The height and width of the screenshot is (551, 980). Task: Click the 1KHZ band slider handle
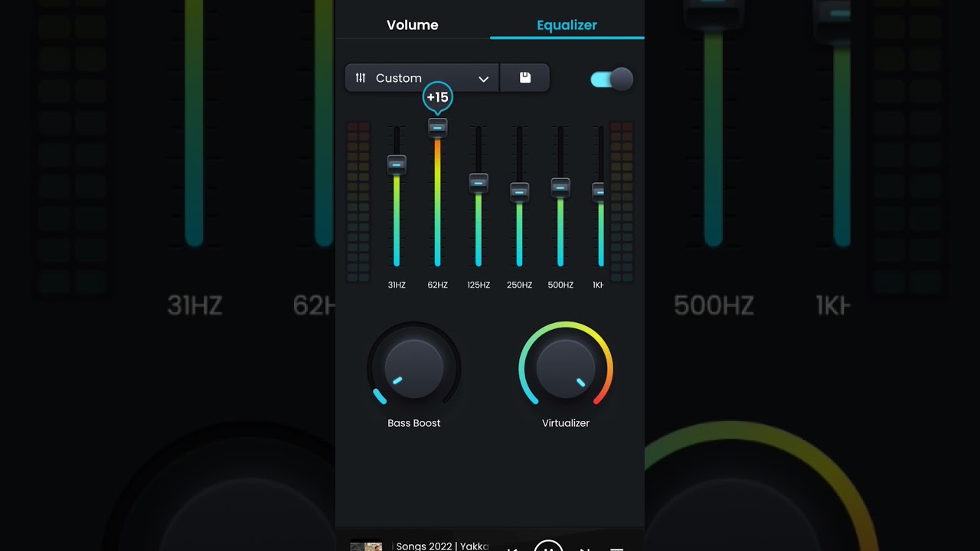(x=598, y=192)
